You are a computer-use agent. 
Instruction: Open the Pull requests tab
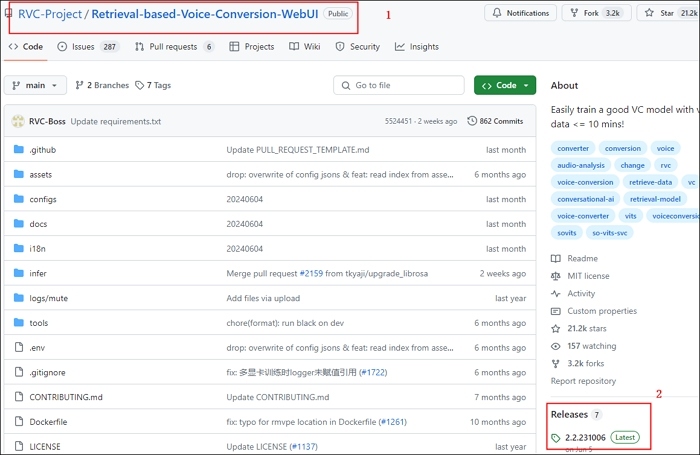[173, 47]
